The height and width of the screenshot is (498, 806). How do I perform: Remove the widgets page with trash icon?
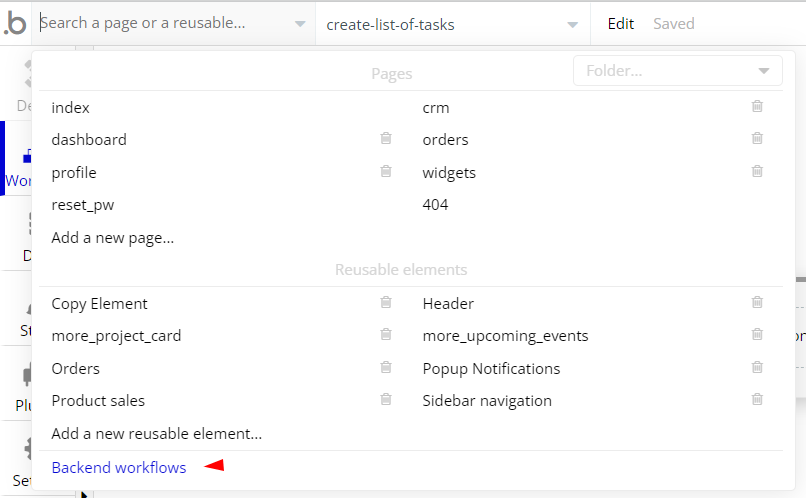(x=757, y=172)
